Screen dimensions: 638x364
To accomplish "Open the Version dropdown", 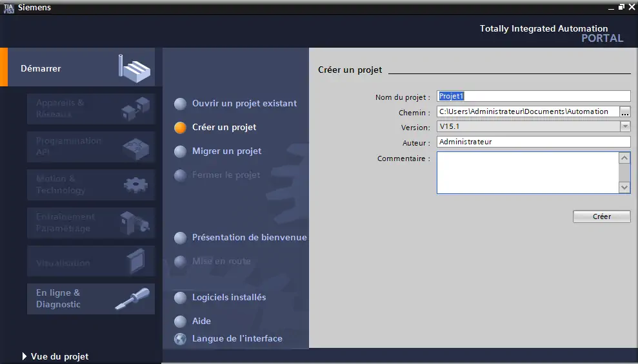I will pos(625,126).
